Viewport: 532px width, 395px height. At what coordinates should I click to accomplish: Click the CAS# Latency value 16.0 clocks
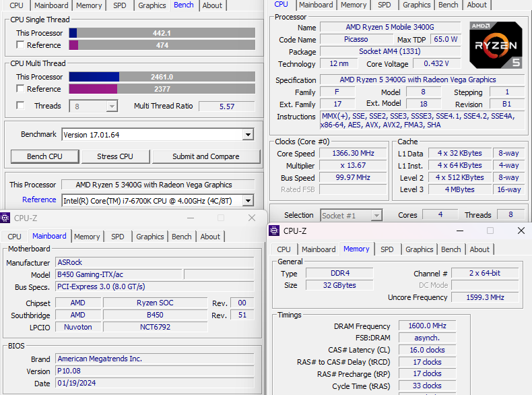427,350
